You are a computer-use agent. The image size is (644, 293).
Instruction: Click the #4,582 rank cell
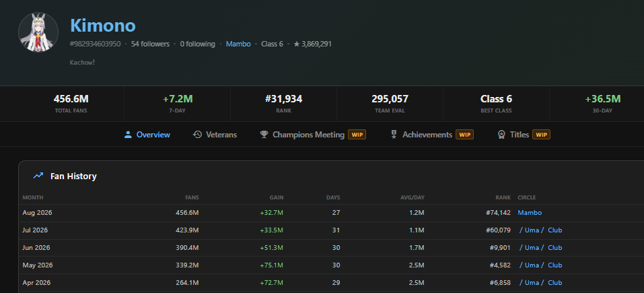pos(500,265)
